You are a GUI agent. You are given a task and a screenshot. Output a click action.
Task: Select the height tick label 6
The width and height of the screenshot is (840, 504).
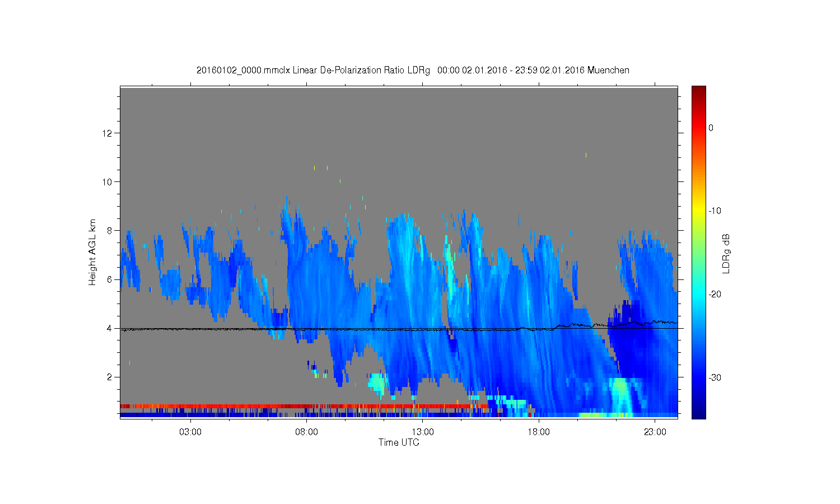point(110,279)
